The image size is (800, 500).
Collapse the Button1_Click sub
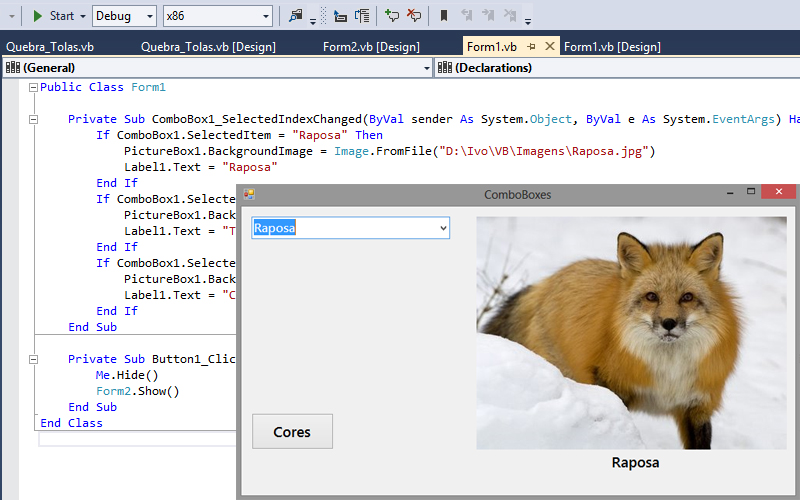tap(33, 359)
